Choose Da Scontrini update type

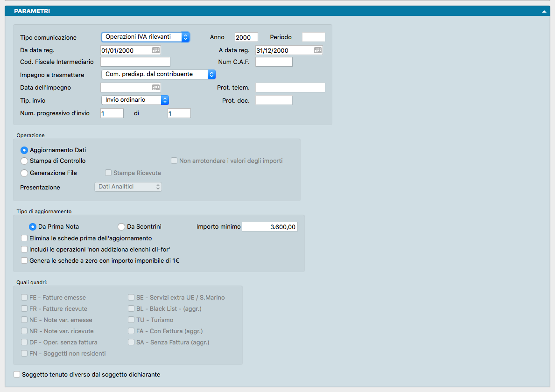[x=121, y=227]
